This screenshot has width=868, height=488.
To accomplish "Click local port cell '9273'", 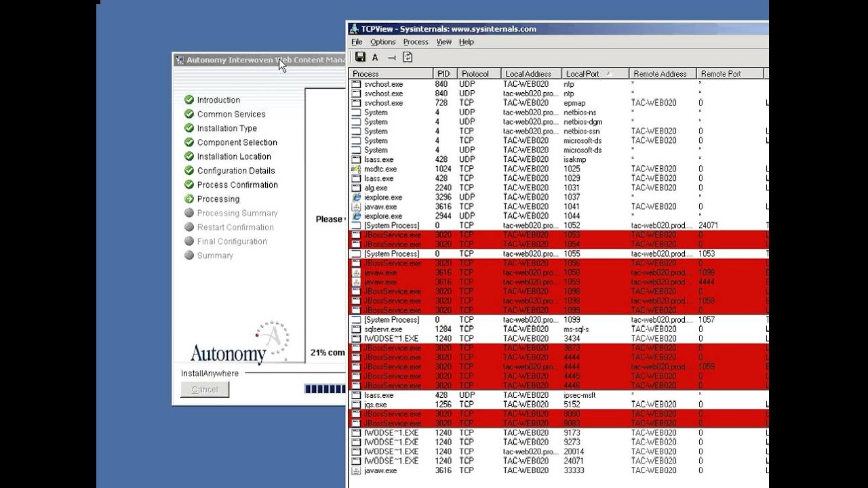I will coord(572,442).
